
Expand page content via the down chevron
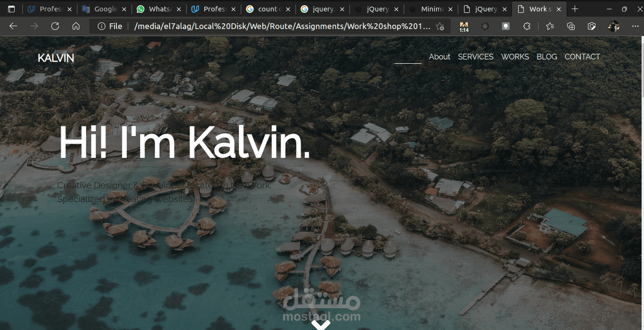click(x=321, y=325)
